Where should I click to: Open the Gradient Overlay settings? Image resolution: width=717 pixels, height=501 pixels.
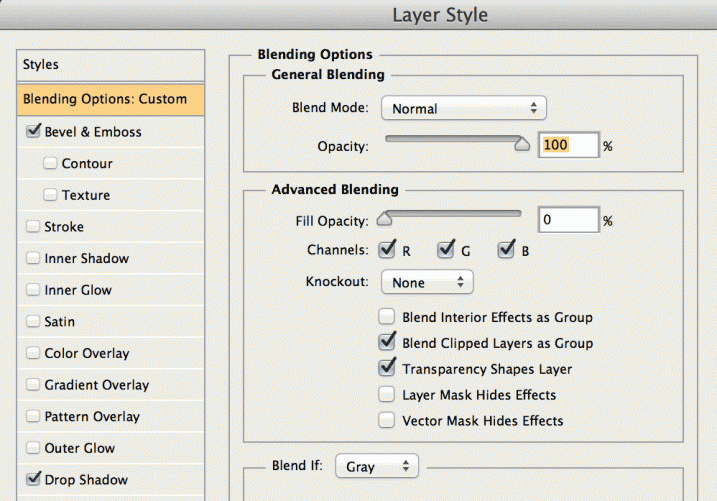(96, 385)
